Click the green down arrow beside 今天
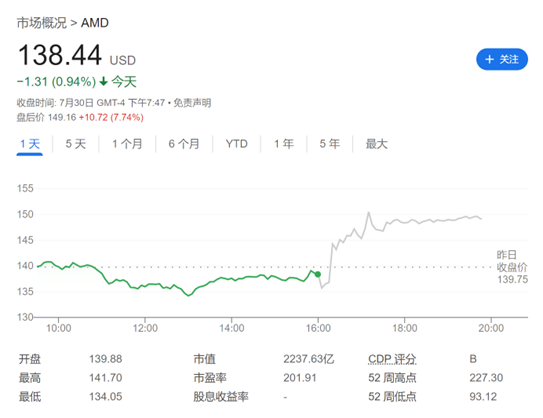 pos(104,82)
